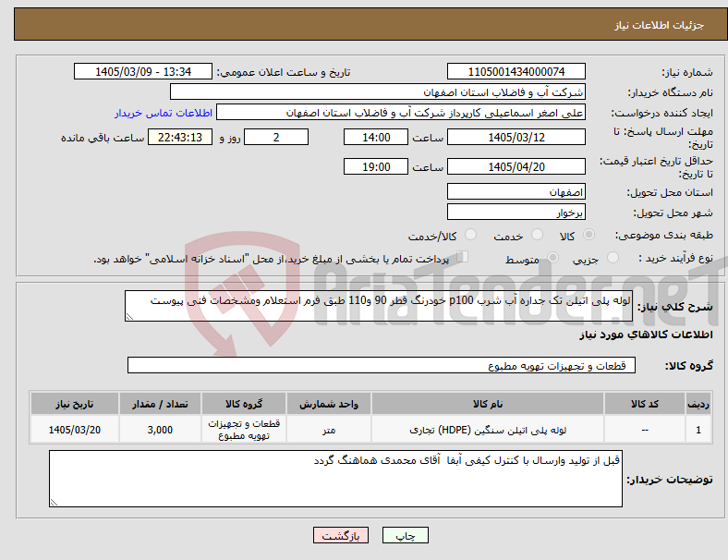The width and height of the screenshot is (728, 560).
Task: Click the general description text area
Action: 379,306
